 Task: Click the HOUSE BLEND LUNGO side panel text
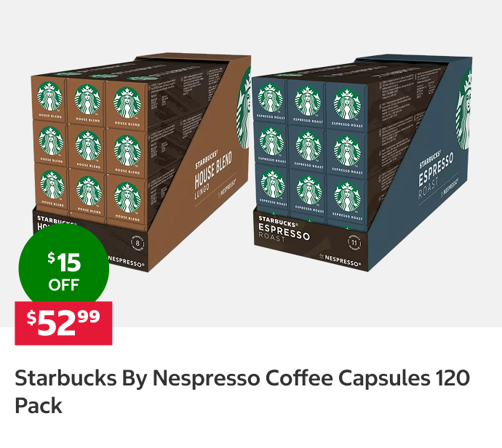213,173
